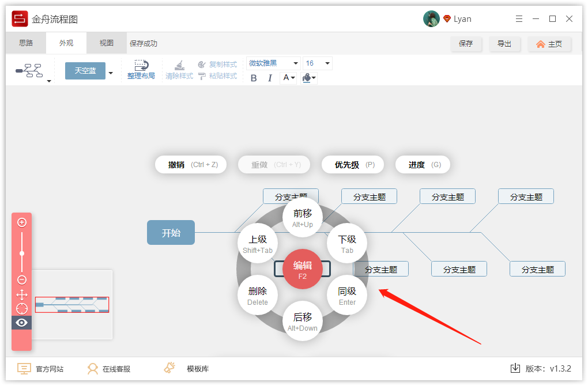This screenshot has width=588, height=386.
Task: Select the pan move icon in left sidebar
Action: [21, 294]
